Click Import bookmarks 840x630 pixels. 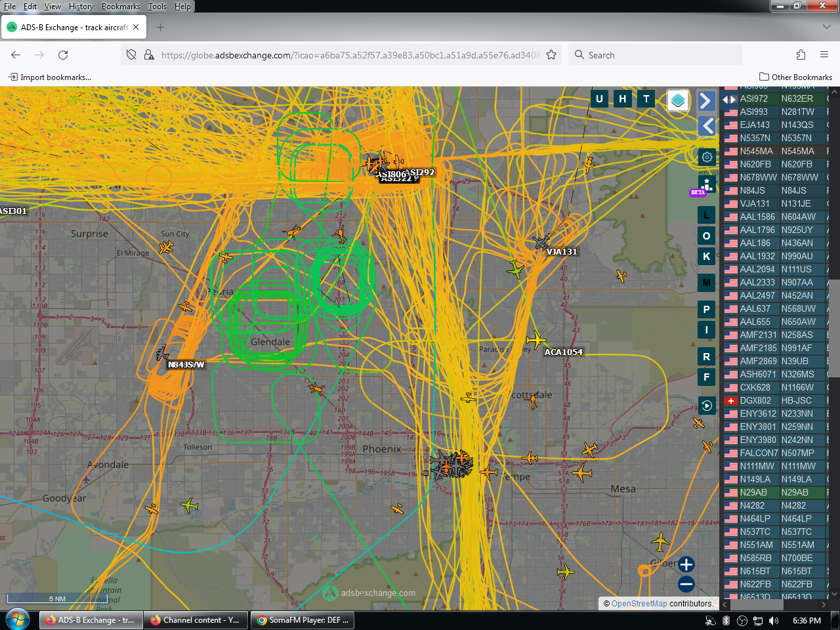coord(50,77)
